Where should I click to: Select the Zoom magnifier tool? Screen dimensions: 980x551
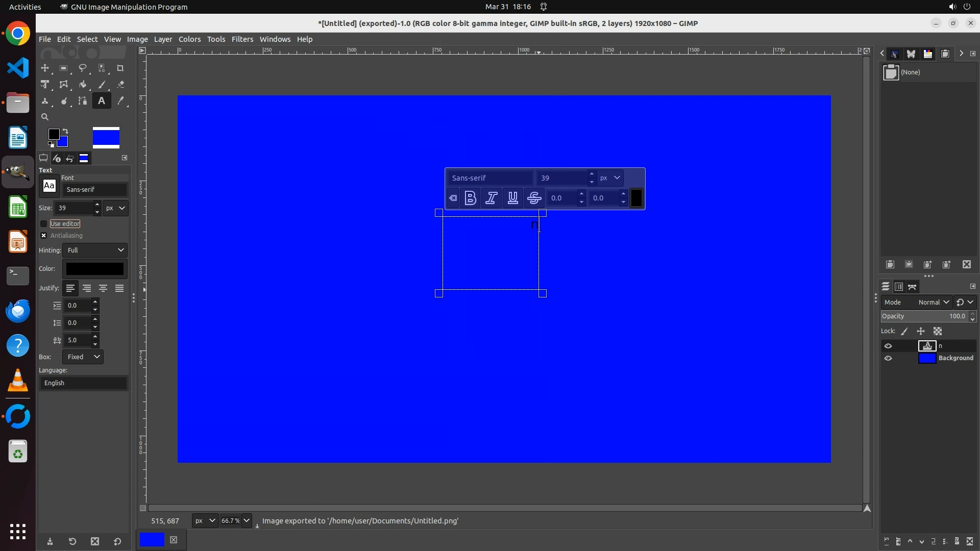tap(45, 117)
